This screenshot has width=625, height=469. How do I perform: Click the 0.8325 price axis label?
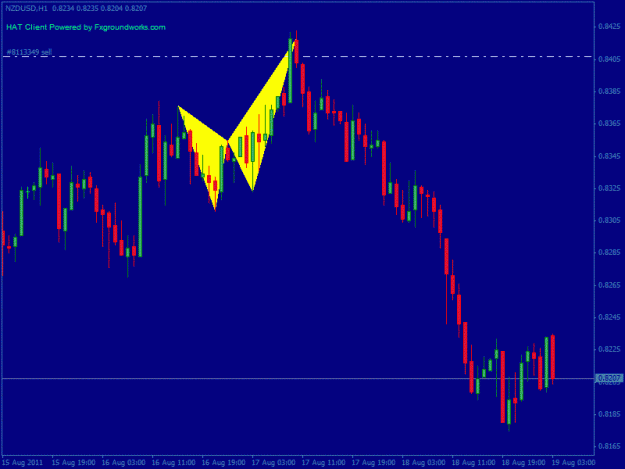click(x=609, y=188)
